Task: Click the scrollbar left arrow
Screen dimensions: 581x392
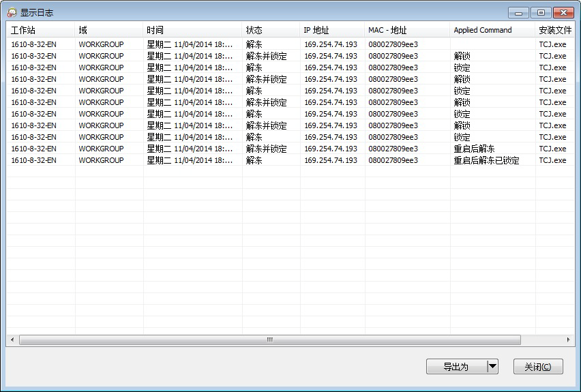Action: click(12, 340)
